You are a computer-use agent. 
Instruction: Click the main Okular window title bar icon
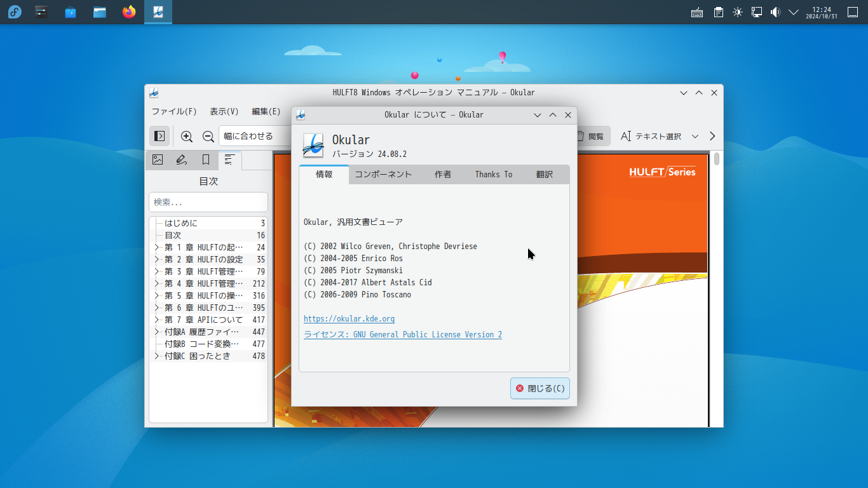(x=154, y=93)
